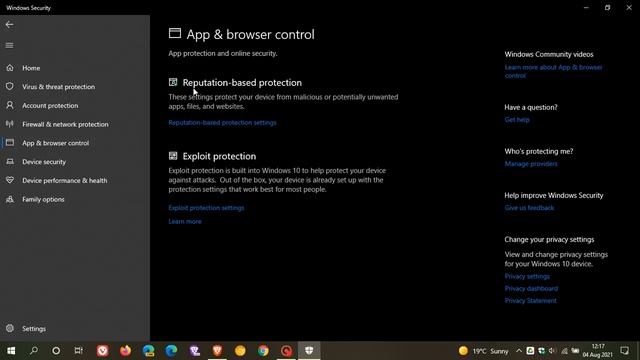Click the Windows Security shield taskbar icon
640x360 pixels.
point(309,351)
